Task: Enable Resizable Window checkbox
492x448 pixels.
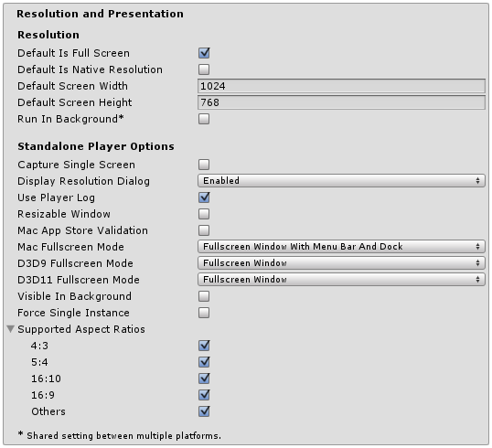Action: click(204, 214)
